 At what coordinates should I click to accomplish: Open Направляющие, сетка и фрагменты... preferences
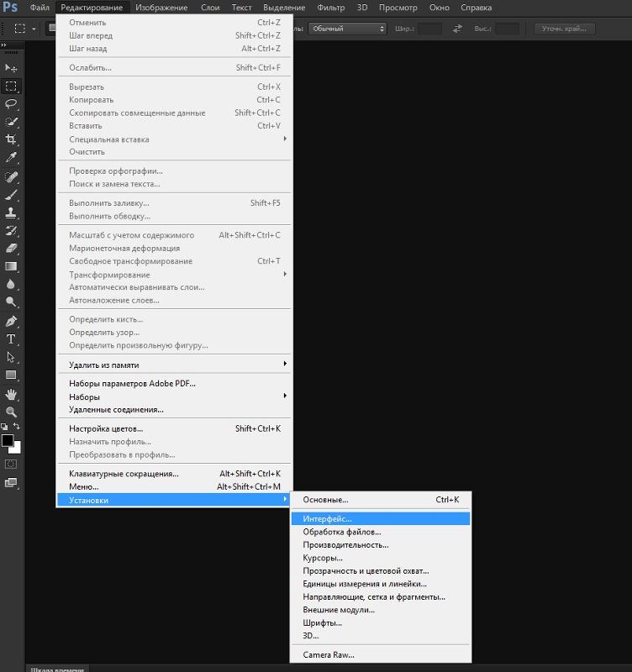pyautogui.click(x=381, y=596)
